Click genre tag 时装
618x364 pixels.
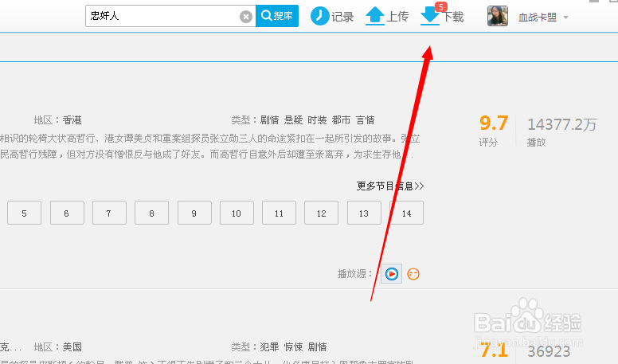point(317,120)
